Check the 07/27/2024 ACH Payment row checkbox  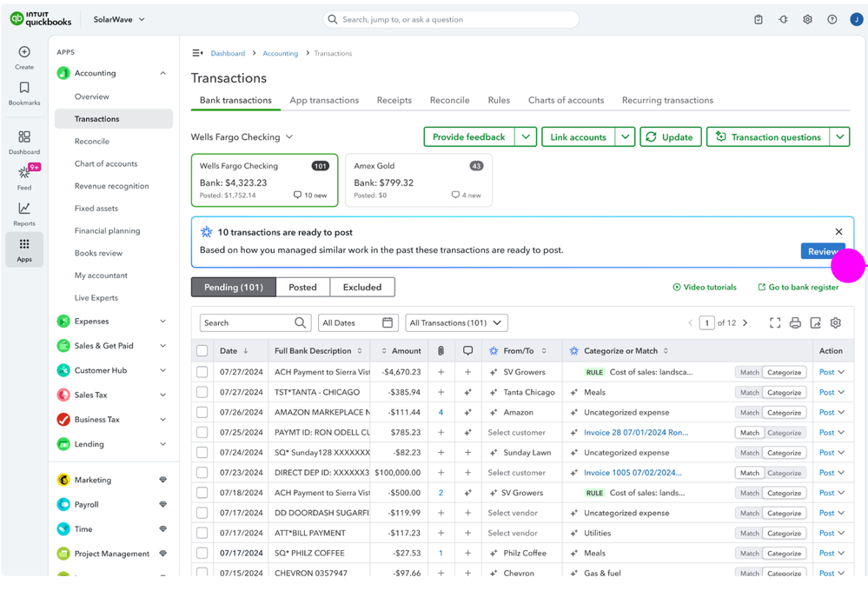pos(202,372)
